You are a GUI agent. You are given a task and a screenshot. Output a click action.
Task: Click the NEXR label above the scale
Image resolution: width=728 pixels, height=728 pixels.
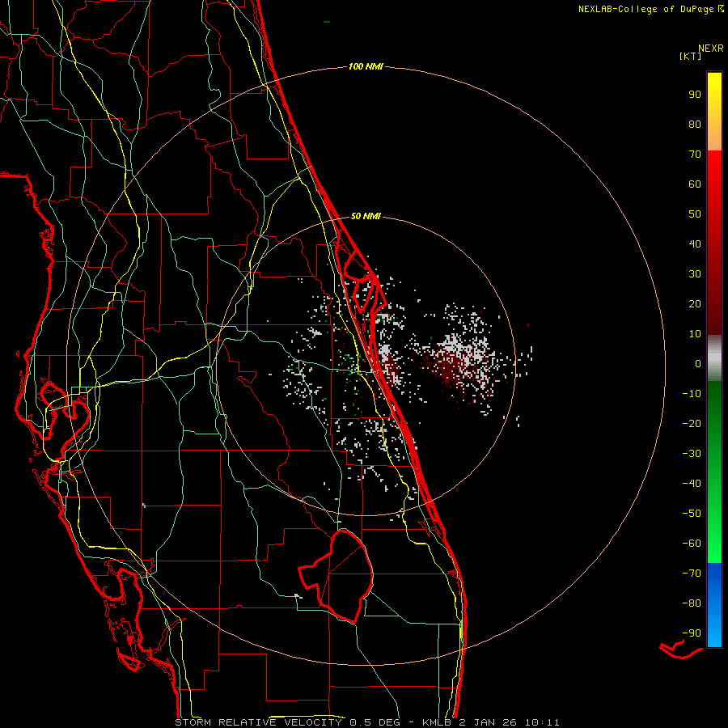pos(711,49)
